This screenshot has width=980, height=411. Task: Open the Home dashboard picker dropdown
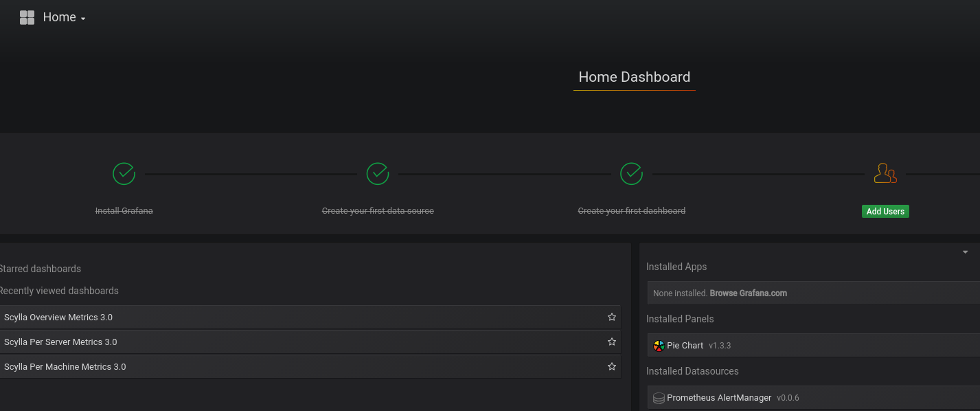pos(82,18)
